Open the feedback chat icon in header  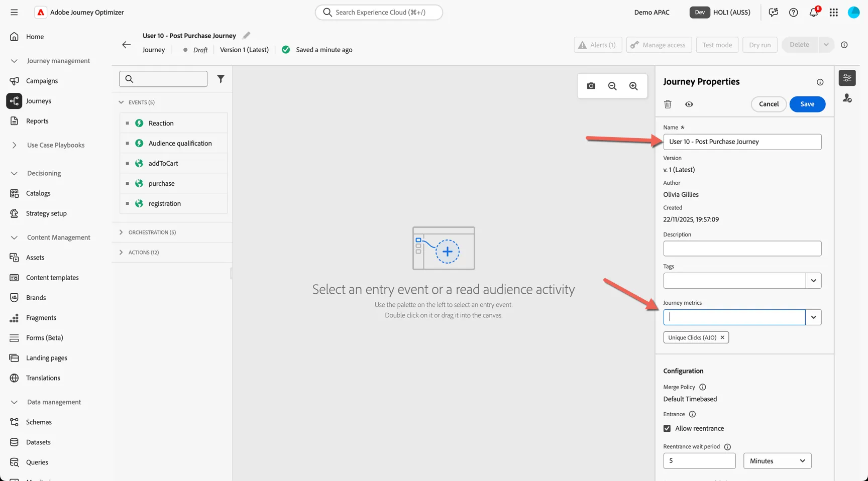[774, 13]
